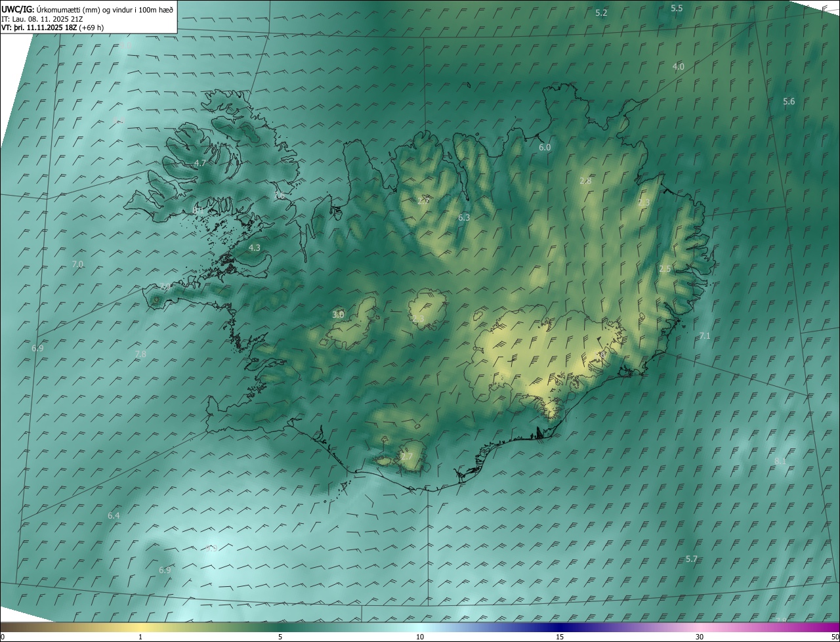Select the 4.7 value in the Westfjords
The image size is (840, 642).
(200, 163)
